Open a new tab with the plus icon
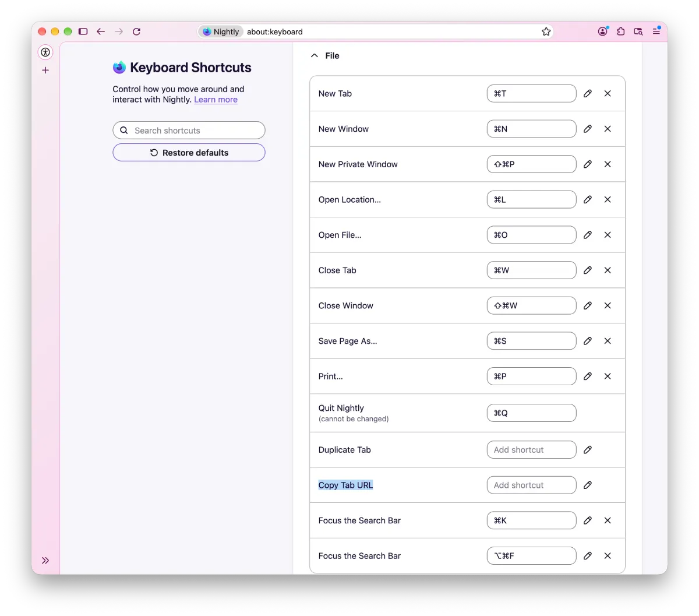The height and width of the screenshot is (616, 699). click(45, 70)
